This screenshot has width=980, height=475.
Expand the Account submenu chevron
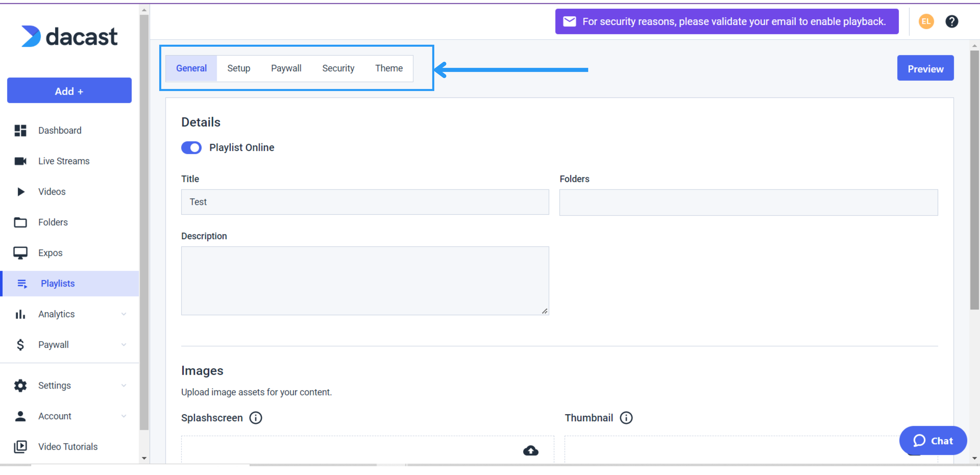pos(124,416)
